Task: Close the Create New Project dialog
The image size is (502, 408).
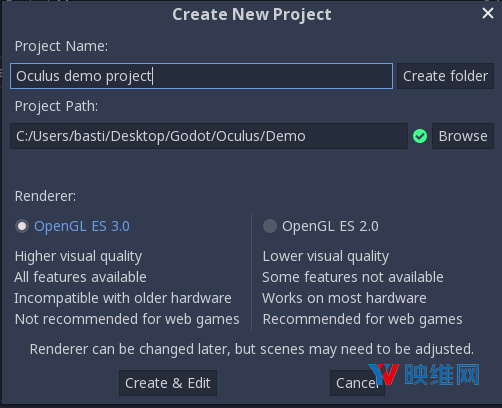Action: click(488, 13)
